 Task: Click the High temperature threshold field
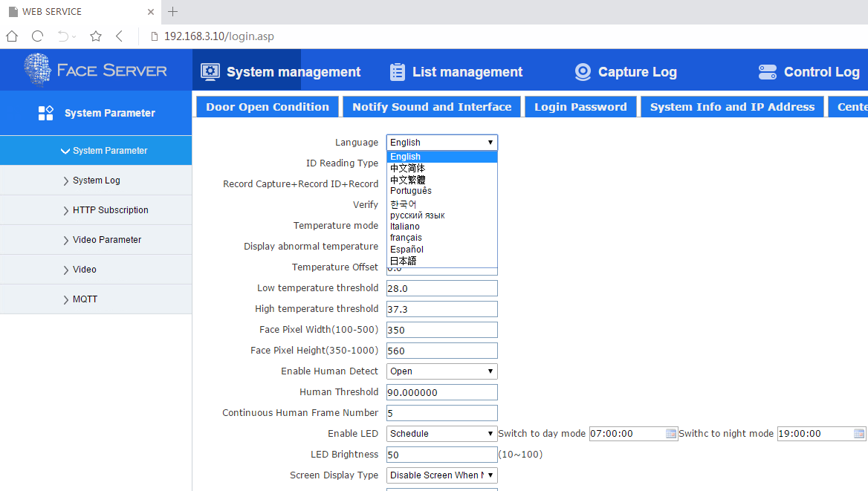[x=441, y=309]
